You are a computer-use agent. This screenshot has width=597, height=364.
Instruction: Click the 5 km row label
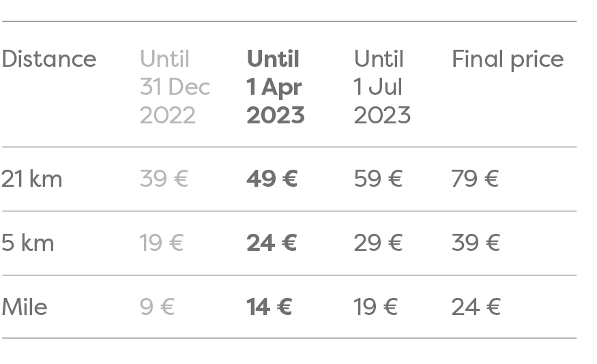click(x=27, y=243)
